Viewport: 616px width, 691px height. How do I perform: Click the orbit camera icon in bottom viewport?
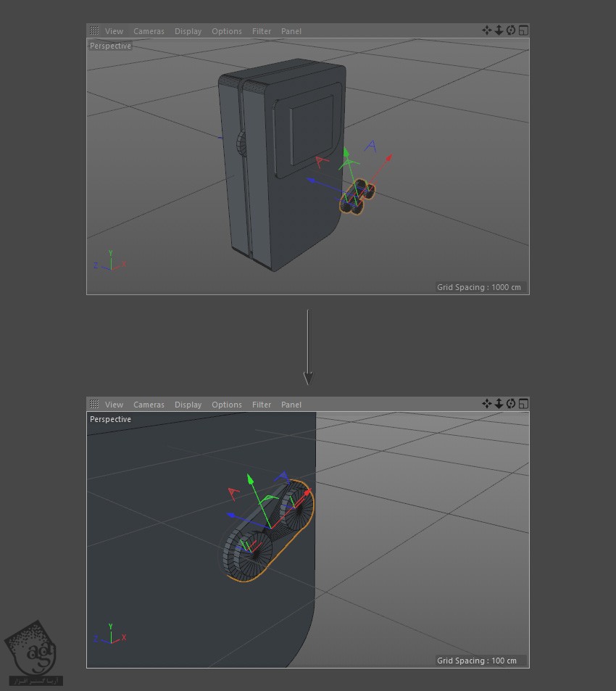coord(511,404)
